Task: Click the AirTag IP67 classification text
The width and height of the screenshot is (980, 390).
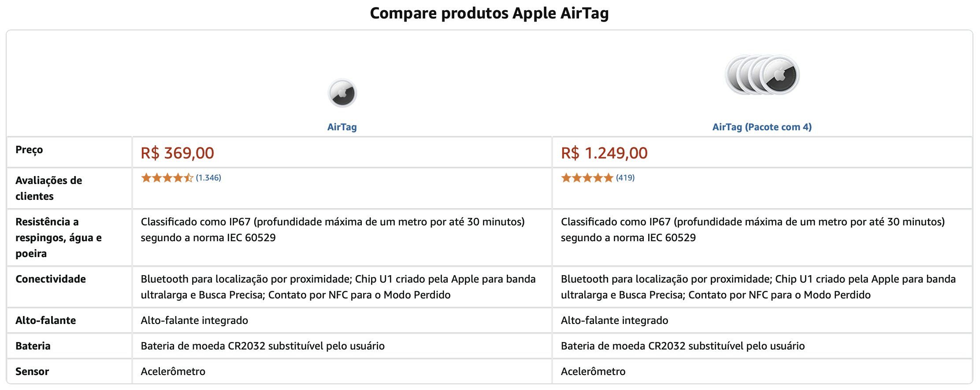Action: coord(333,229)
